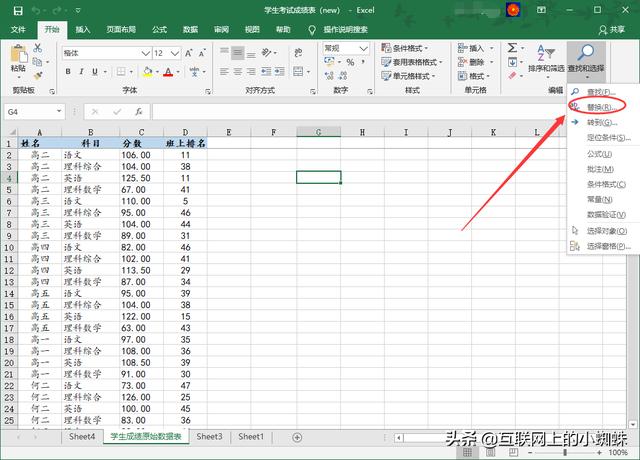Screen dimensions: 640x460
Task: Open the font size dropdown
Action: (x=175, y=53)
